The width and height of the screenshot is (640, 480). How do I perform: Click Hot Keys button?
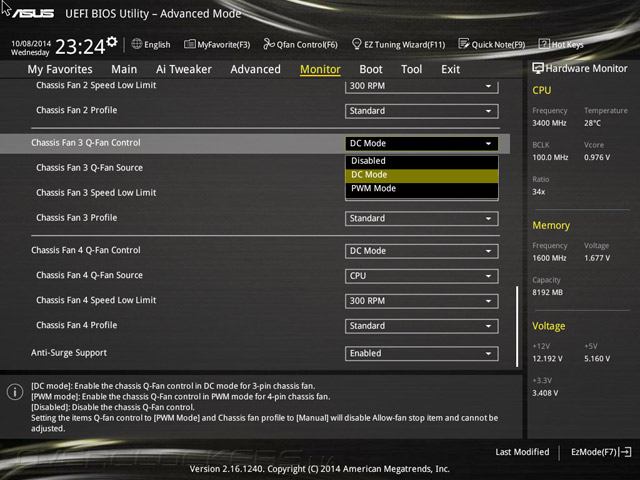coord(561,44)
